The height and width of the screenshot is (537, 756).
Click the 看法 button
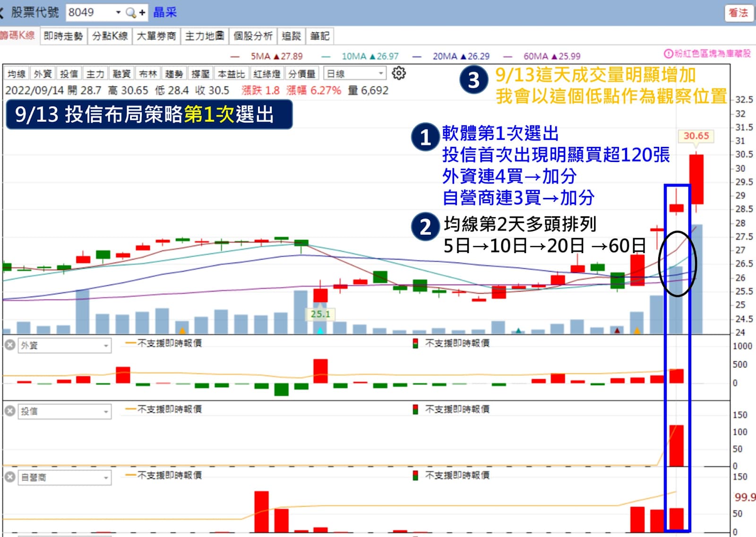[x=738, y=13]
